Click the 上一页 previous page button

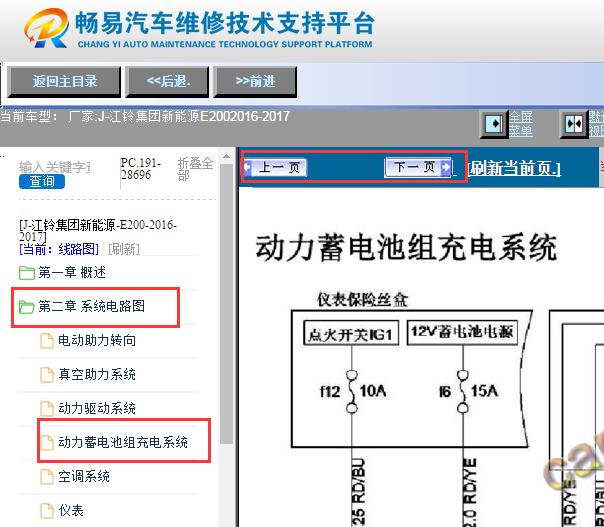275,168
